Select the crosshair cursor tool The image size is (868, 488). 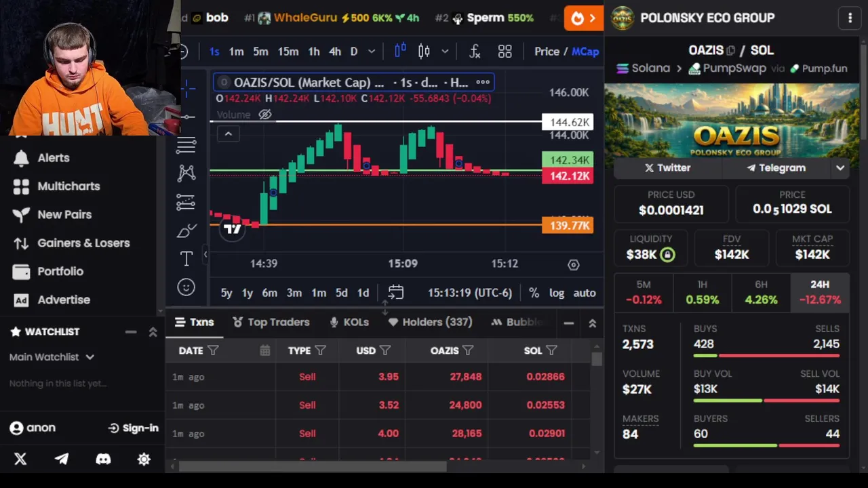pos(186,87)
